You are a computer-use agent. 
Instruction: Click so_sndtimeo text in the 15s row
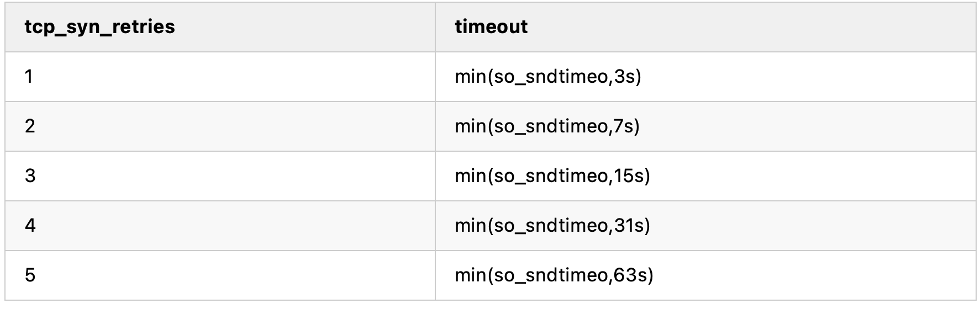tap(549, 176)
